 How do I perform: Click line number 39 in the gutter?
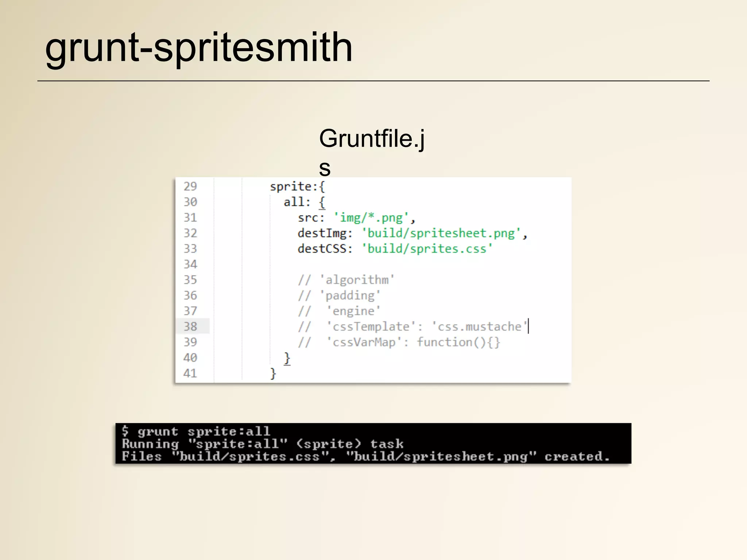pyautogui.click(x=190, y=342)
